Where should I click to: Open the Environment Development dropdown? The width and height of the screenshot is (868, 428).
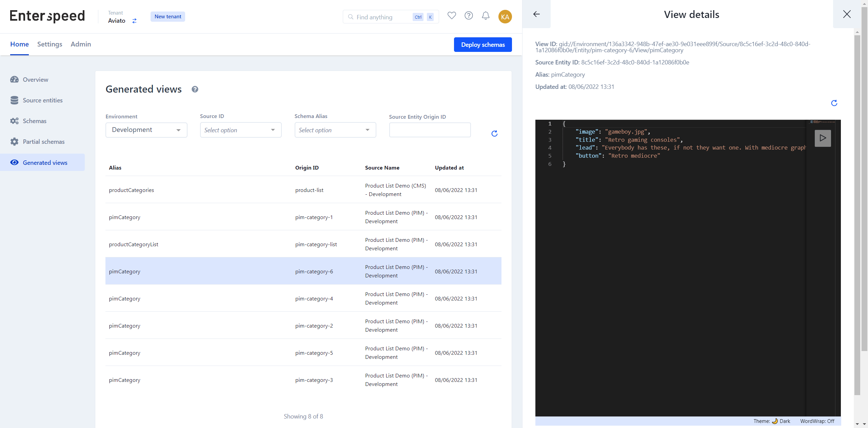pyautogui.click(x=146, y=130)
